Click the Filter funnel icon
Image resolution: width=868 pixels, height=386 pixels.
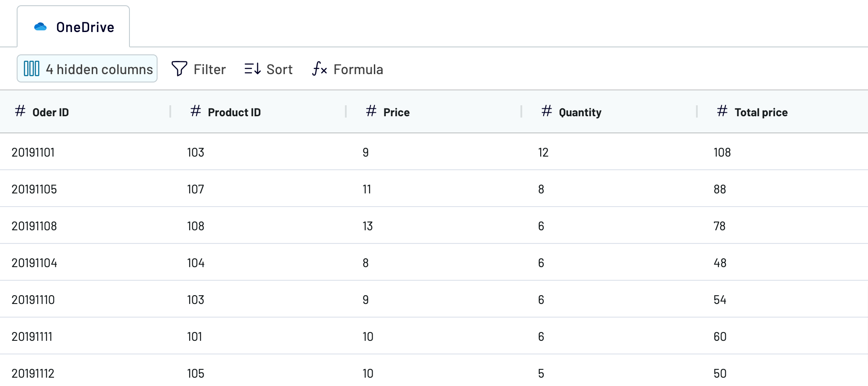(x=179, y=69)
